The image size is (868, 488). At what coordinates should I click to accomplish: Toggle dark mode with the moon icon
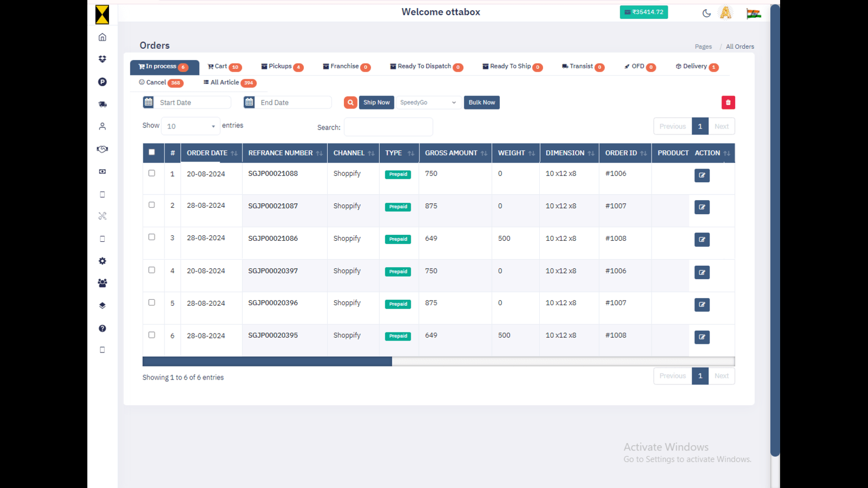pyautogui.click(x=707, y=12)
